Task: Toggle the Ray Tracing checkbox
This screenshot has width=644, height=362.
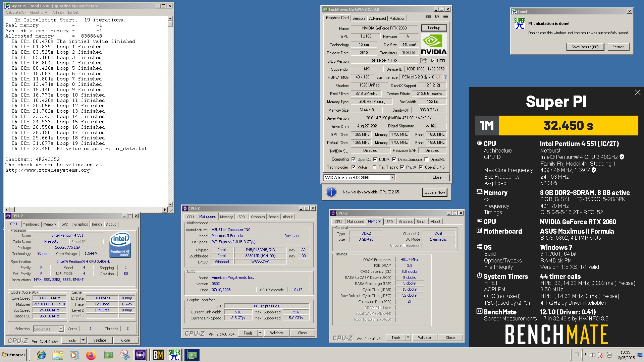Action: coord(375,167)
